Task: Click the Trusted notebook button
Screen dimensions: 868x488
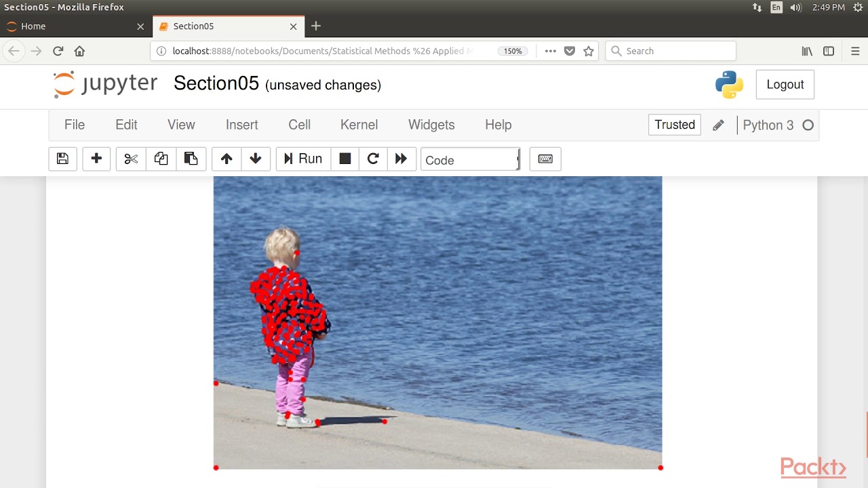Action: [x=675, y=125]
